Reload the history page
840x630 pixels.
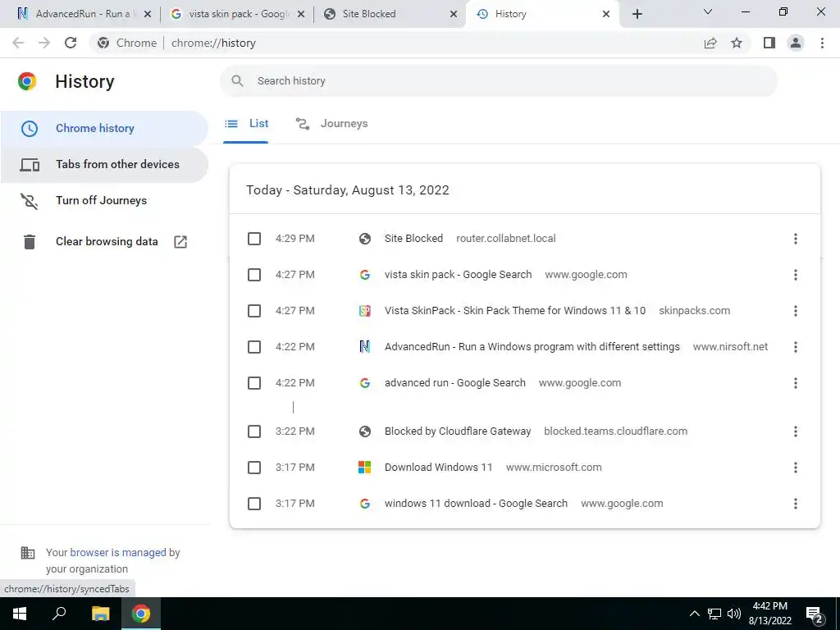(x=71, y=43)
